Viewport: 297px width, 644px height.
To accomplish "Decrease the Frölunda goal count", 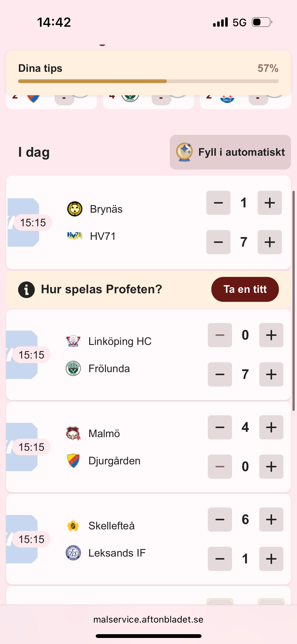I will [220, 374].
